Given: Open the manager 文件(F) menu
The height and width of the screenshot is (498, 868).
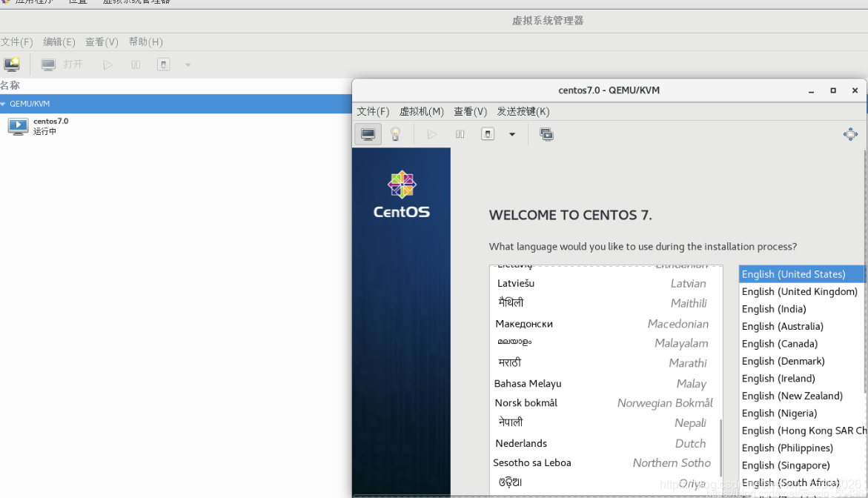Looking at the screenshot, I should (x=16, y=42).
